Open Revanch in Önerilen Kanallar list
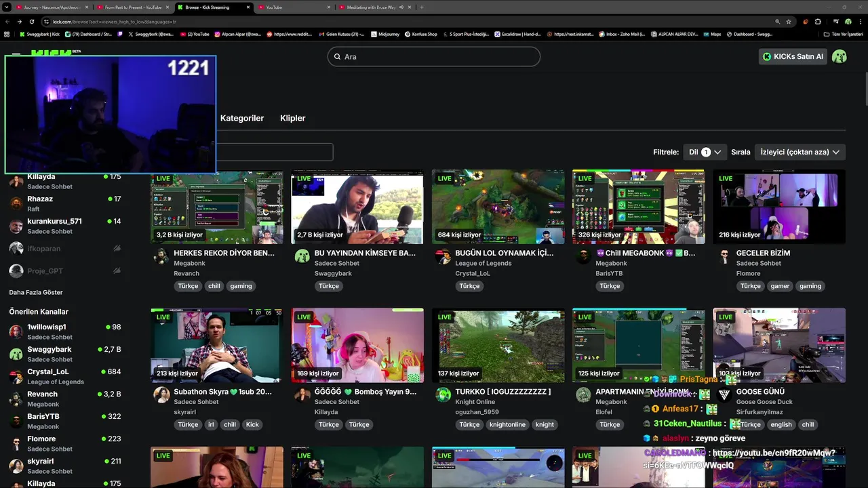The width and height of the screenshot is (868, 488). pos(65,399)
